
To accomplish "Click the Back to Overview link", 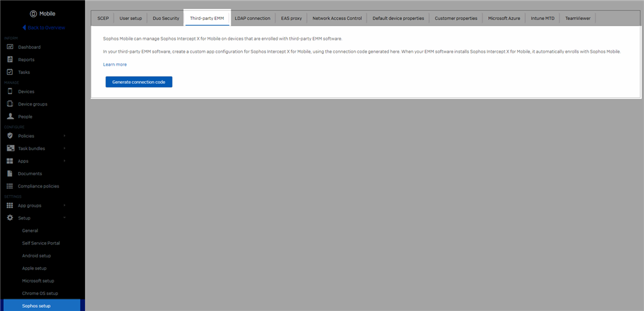I will 46,28.
